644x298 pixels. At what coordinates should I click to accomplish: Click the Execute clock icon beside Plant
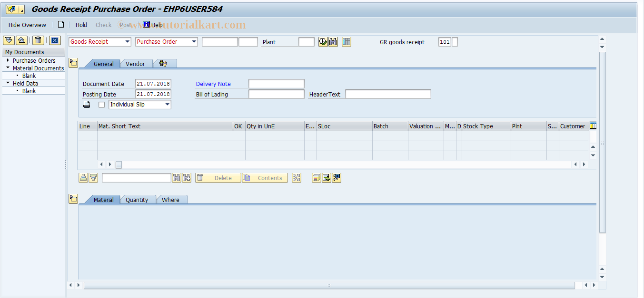[x=323, y=42]
